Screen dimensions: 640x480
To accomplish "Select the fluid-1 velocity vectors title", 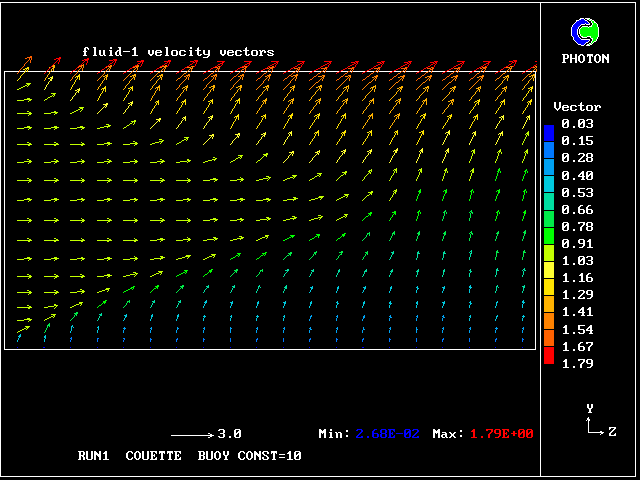I will point(178,52).
